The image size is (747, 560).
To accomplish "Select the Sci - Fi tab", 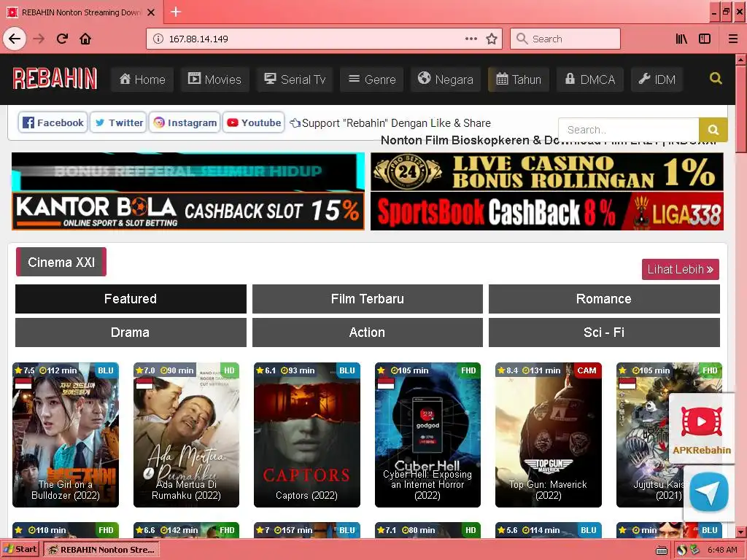I will click(x=604, y=332).
